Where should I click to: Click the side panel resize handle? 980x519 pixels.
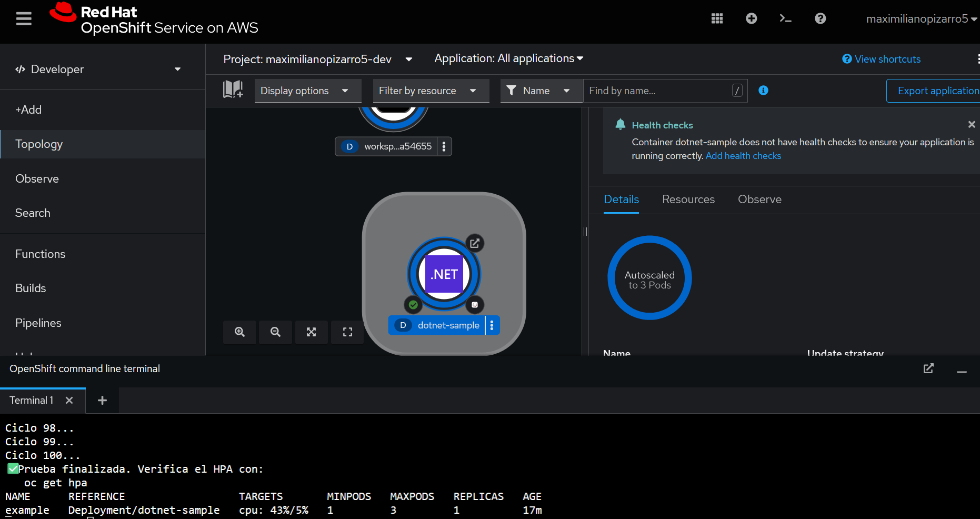[585, 232]
